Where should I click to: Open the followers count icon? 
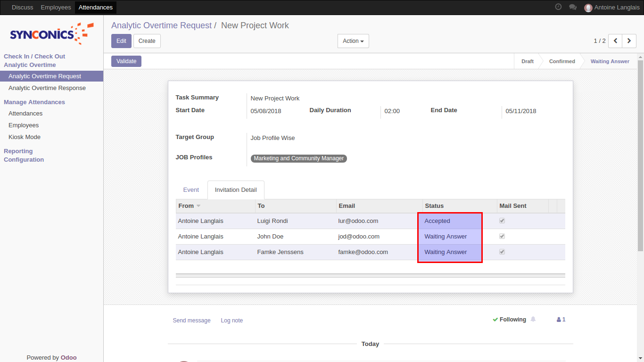click(561, 320)
